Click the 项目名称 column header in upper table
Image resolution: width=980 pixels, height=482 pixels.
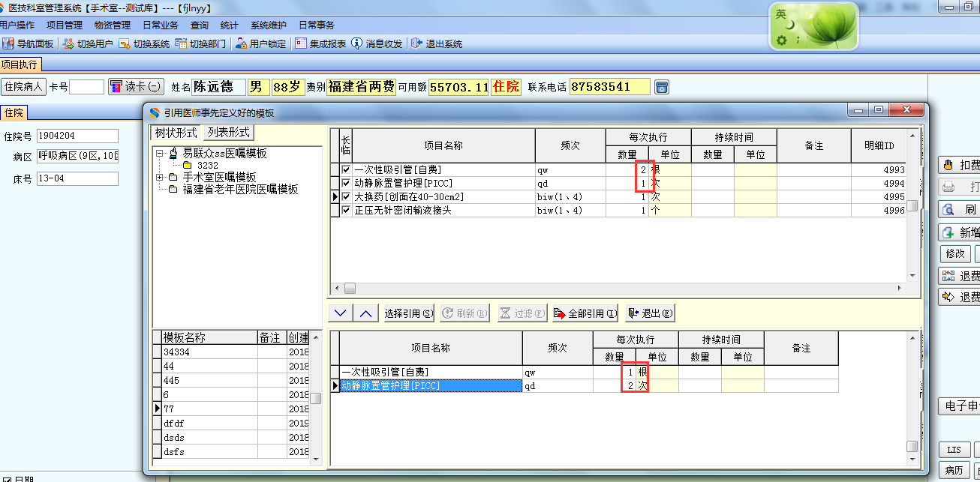coord(443,145)
